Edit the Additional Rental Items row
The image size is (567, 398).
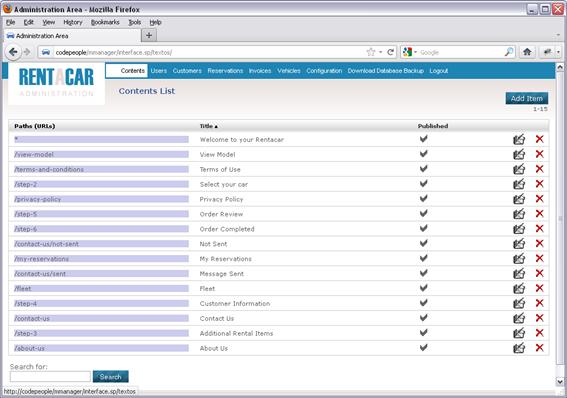[x=519, y=333]
